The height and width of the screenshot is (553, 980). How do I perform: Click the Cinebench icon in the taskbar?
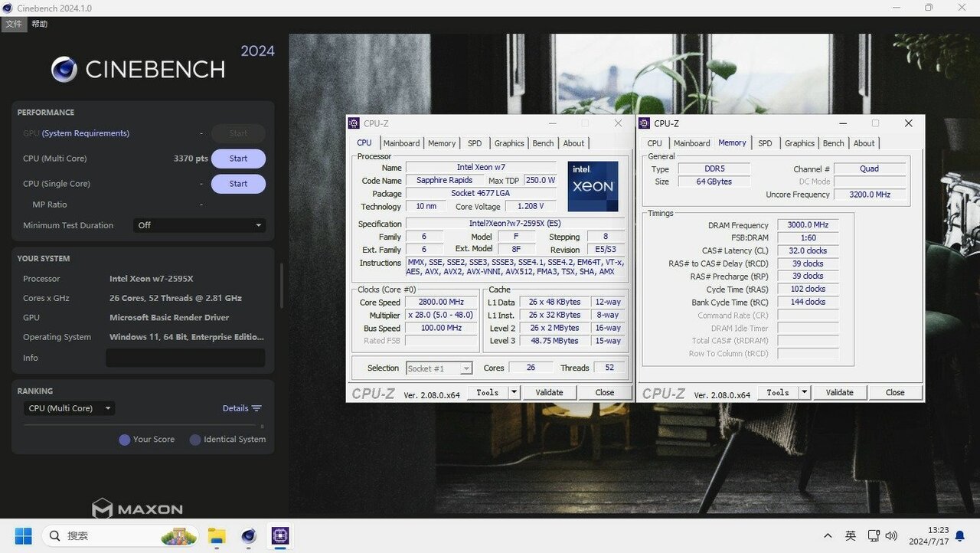pyautogui.click(x=248, y=535)
